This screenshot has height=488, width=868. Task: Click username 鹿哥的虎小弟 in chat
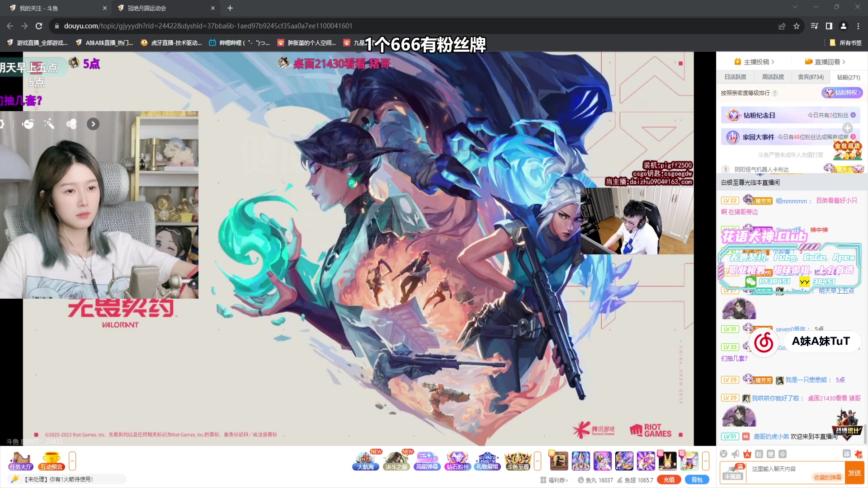pyautogui.click(x=771, y=436)
